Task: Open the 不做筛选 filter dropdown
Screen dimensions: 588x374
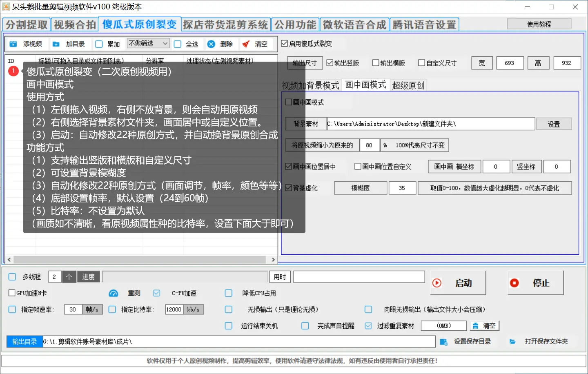Action: [x=148, y=43]
